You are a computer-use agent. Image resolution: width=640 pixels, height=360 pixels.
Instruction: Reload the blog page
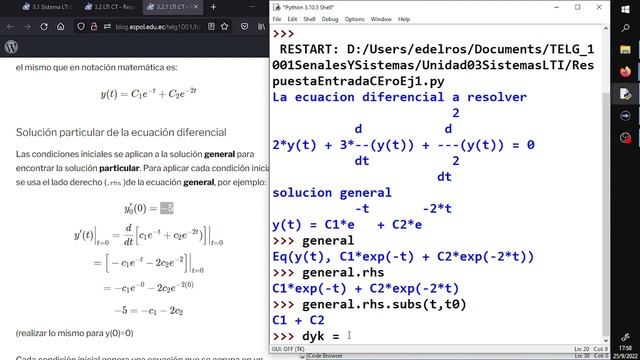(x=44, y=27)
